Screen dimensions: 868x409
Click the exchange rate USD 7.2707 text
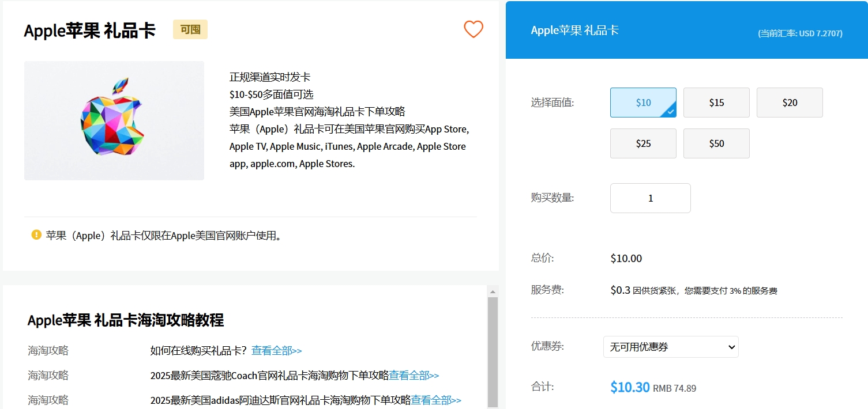[801, 33]
